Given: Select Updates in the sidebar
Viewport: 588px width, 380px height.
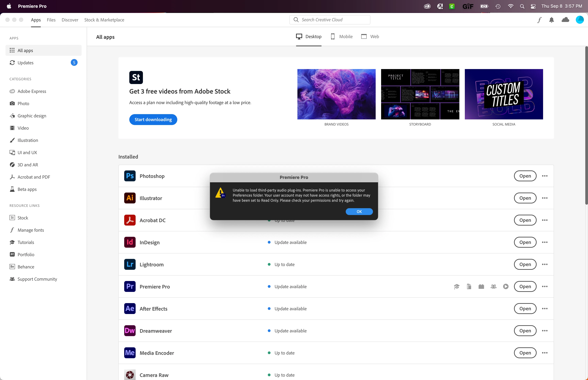Looking at the screenshot, I should point(26,63).
